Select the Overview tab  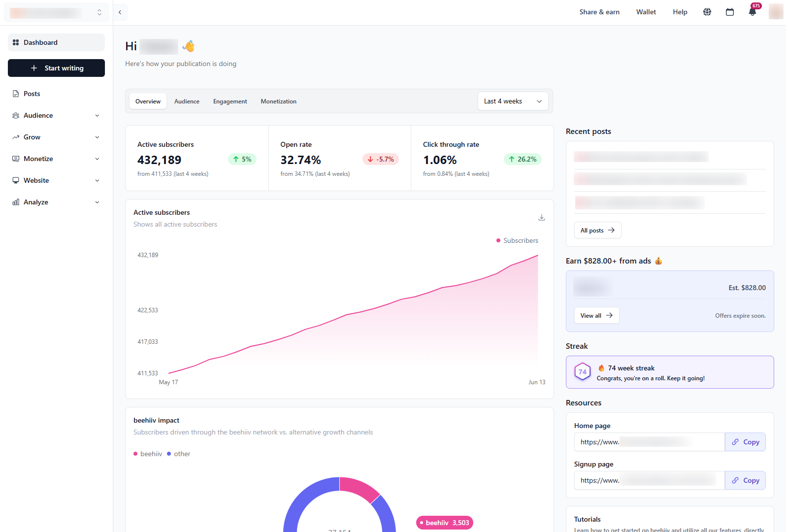(x=148, y=101)
